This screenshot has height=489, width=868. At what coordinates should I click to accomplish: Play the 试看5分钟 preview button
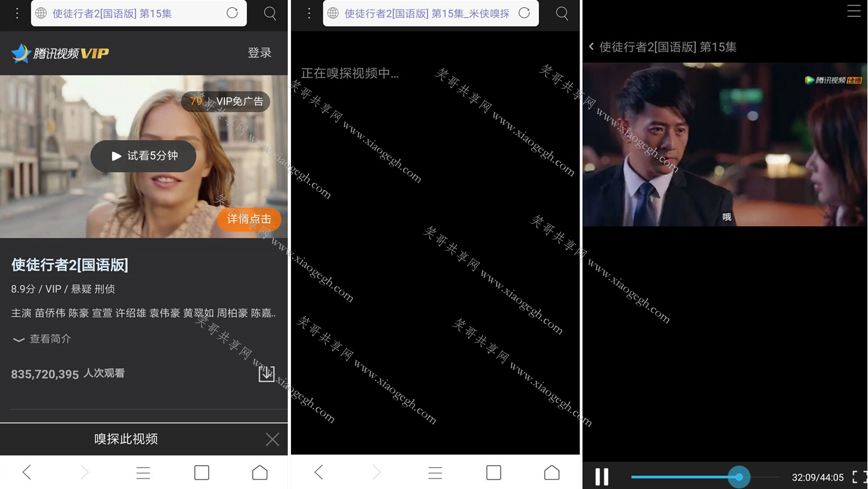coord(143,156)
